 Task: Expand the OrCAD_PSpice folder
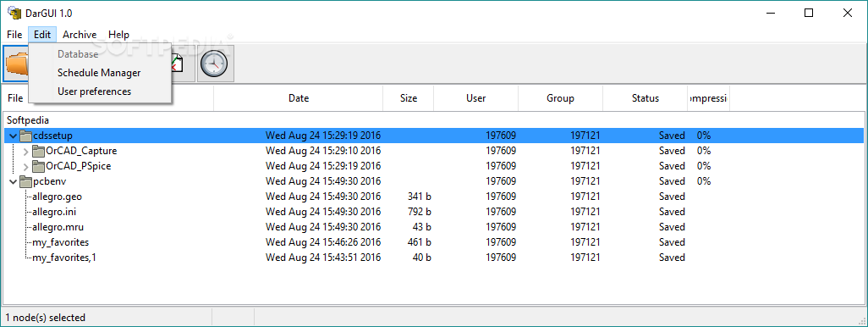click(25, 166)
